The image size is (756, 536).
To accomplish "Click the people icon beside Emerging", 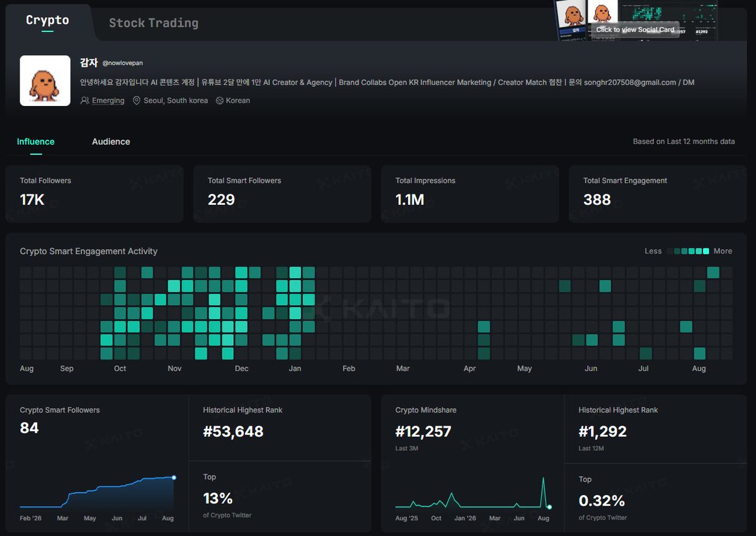I will [x=85, y=100].
